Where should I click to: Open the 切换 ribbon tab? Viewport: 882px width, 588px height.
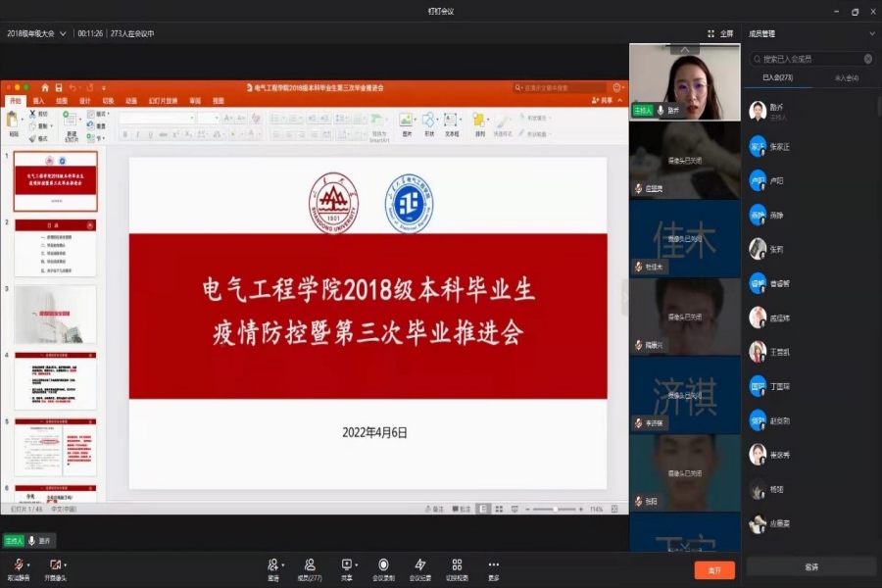[x=108, y=101]
